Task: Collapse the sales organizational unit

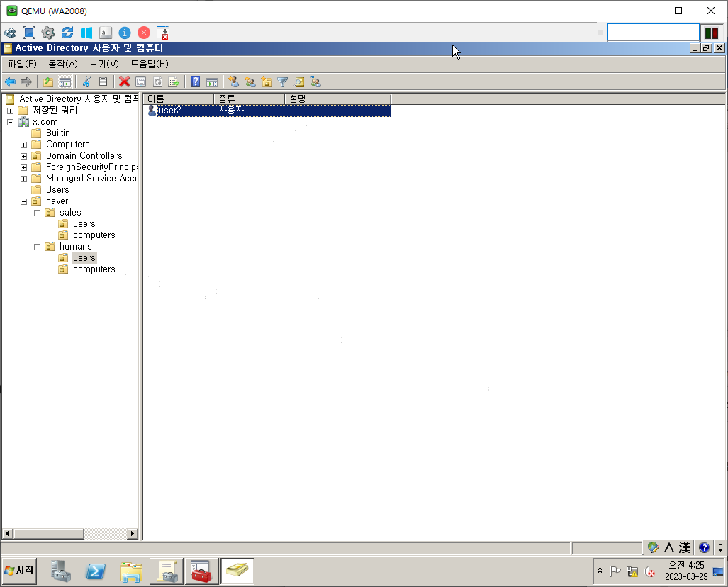Action: 37,213
